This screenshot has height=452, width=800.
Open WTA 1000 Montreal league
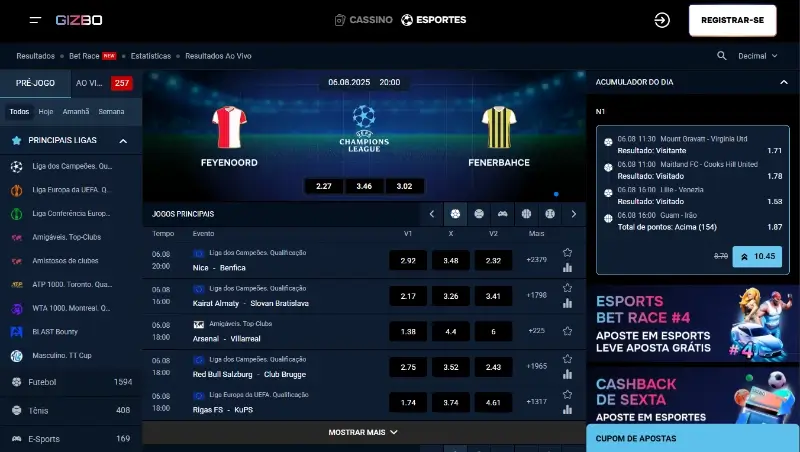[x=71, y=308]
